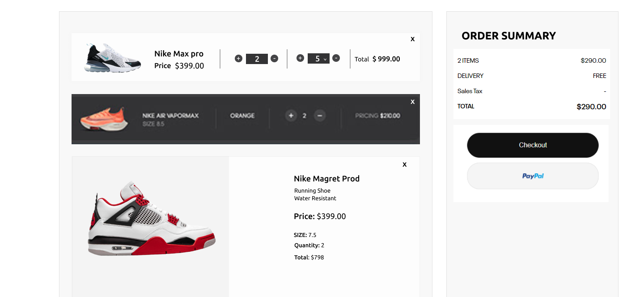
Task: Increase Nike Air Vapormax quantity
Action: 291,116
